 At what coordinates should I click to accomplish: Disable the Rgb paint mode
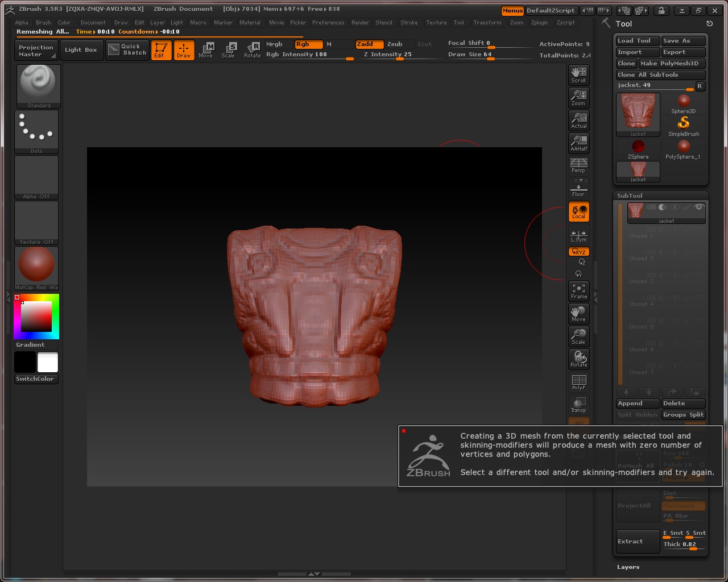pyautogui.click(x=308, y=44)
